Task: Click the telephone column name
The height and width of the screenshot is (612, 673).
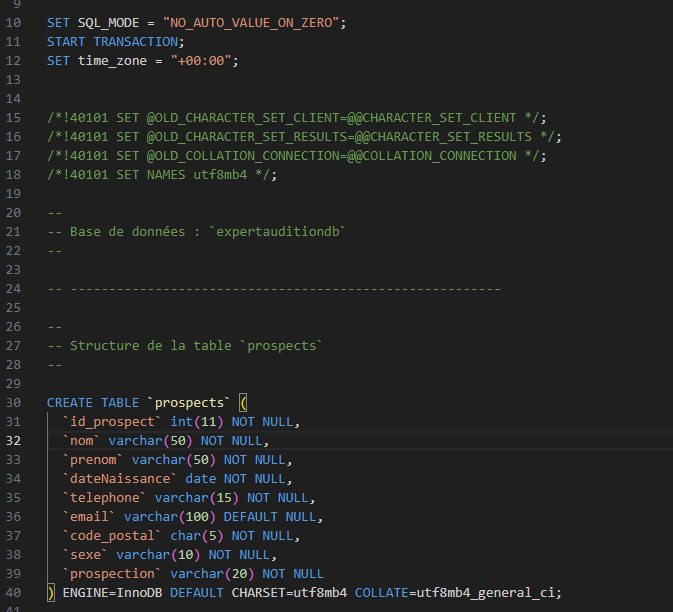Action: (105, 498)
